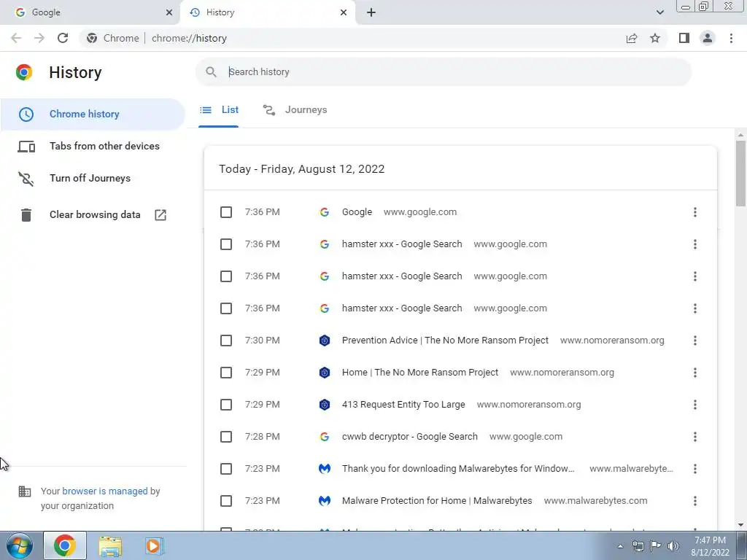
Task: Switch to the List tab
Action: pos(219,110)
